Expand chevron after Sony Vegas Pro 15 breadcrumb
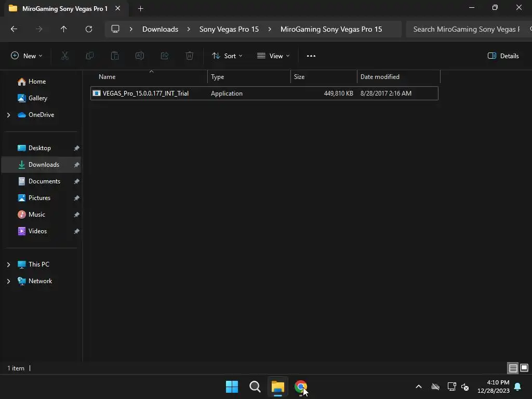The height and width of the screenshot is (399, 532). [270, 29]
